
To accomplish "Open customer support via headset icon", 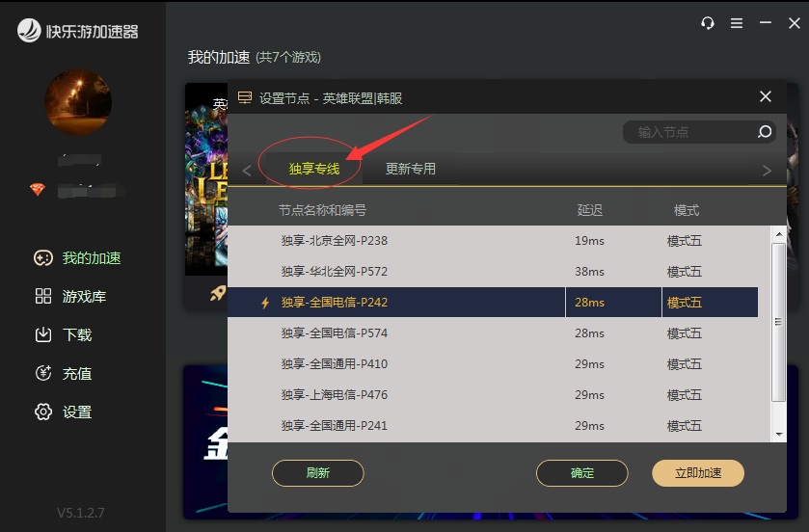I will (708, 23).
